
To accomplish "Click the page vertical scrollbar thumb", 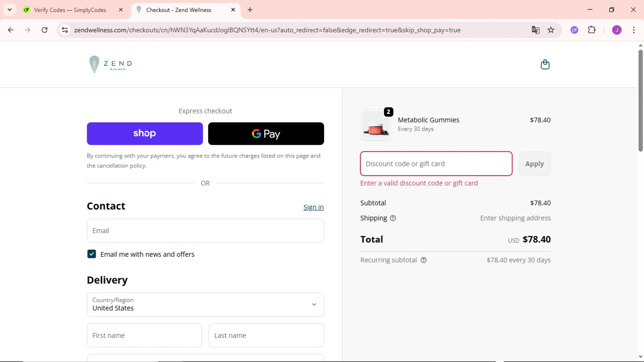I will tap(640, 101).
